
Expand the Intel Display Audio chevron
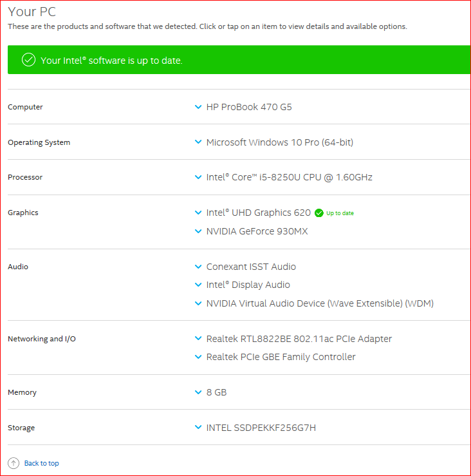(198, 285)
